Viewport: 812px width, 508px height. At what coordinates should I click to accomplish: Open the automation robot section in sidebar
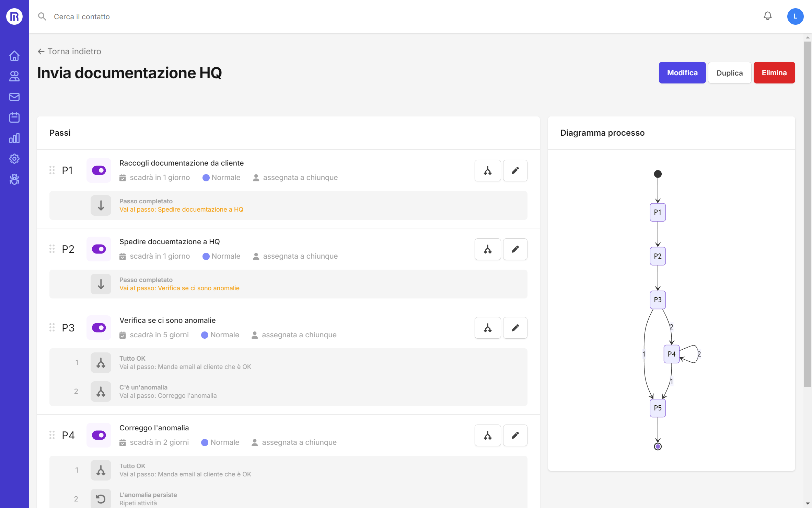coord(14,179)
